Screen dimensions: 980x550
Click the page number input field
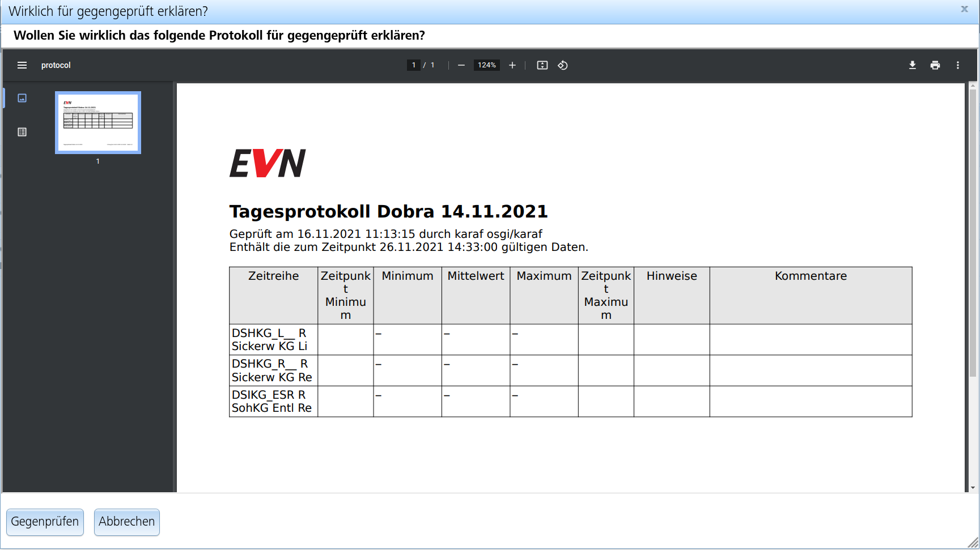point(414,65)
